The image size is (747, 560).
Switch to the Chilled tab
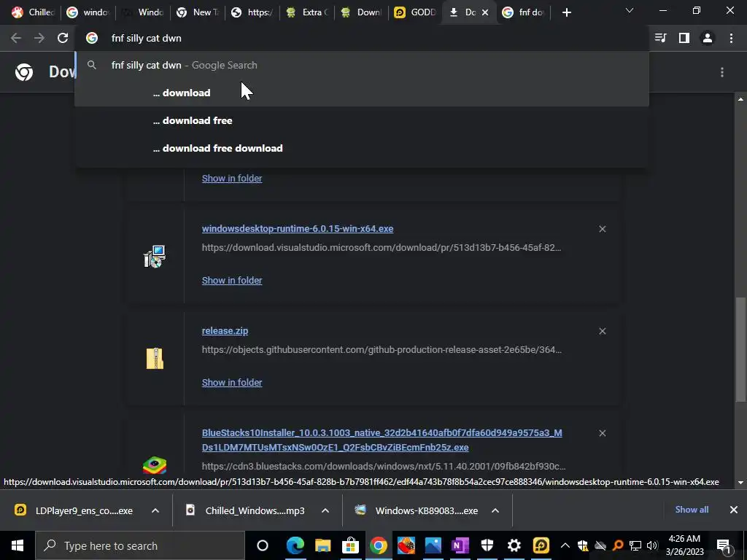point(32,12)
